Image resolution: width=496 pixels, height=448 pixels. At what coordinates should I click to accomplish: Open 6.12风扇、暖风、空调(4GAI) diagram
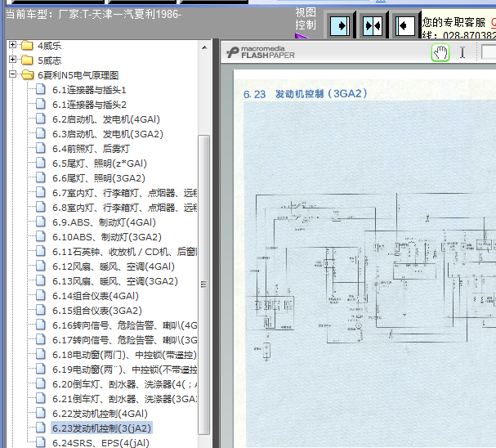(x=114, y=267)
